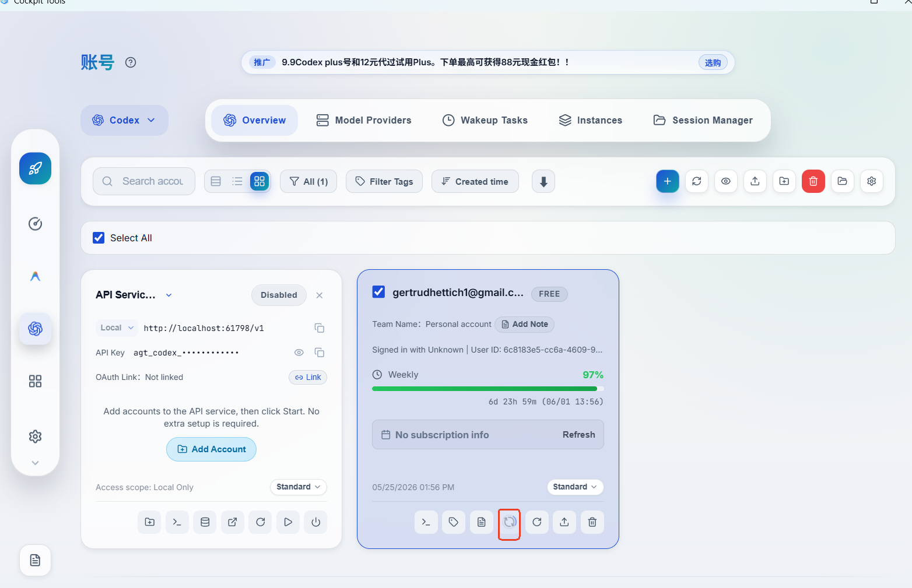Screen dimensions: 912x588
Task: Open Standard dropdown on the account card
Action: pyautogui.click(x=575, y=487)
